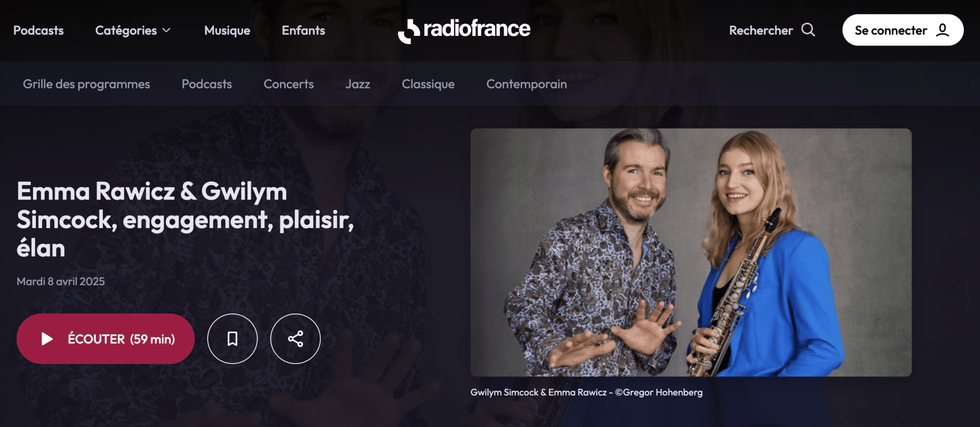Click the play triangle icon

pyautogui.click(x=47, y=339)
